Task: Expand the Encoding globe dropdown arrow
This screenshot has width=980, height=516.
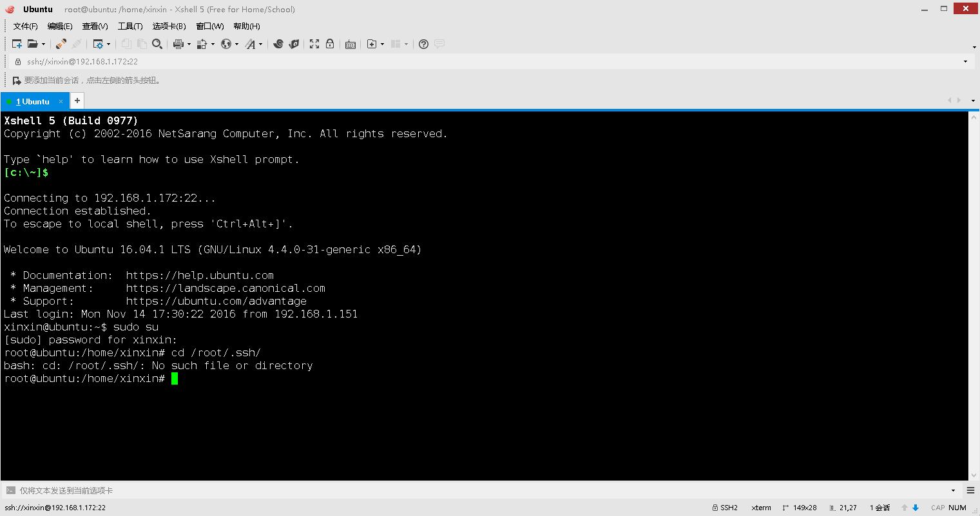Action: click(x=236, y=44)
